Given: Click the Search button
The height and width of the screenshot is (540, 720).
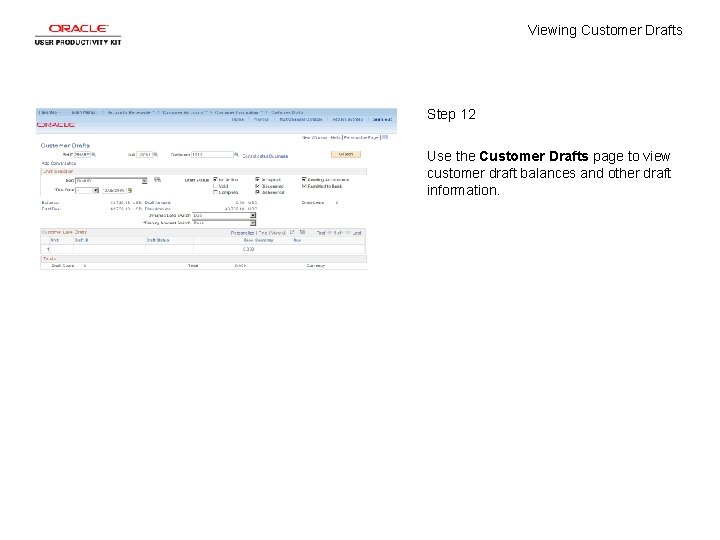Looking at the screenshot, I should (x=346, y=154).
